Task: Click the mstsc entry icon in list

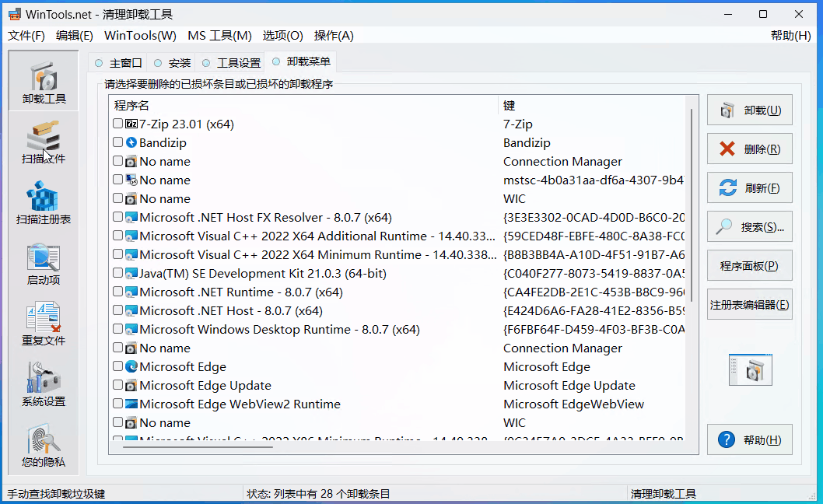Action: (x=131, y=180)
